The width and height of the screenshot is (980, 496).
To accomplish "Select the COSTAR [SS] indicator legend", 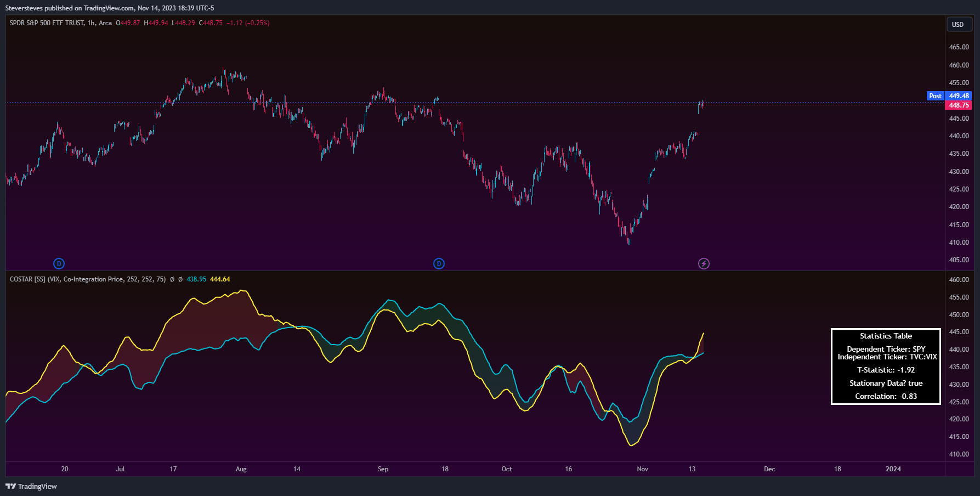I will point(88,279).
